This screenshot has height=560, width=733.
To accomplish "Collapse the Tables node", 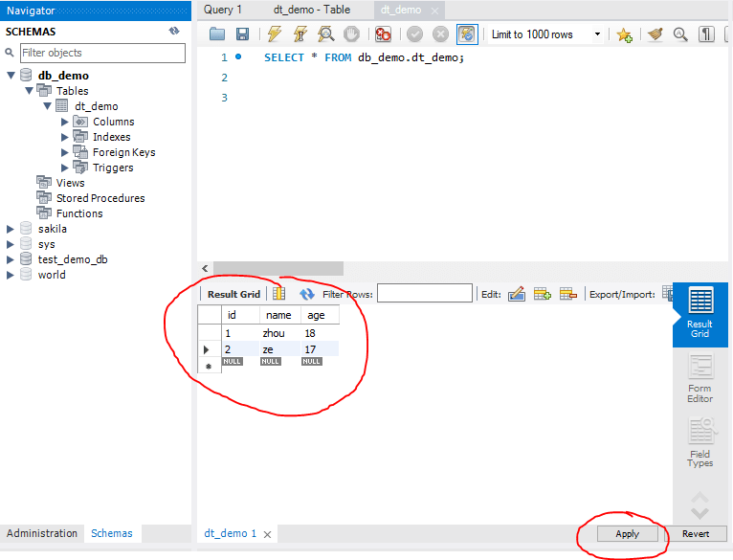I will point(29,91).
